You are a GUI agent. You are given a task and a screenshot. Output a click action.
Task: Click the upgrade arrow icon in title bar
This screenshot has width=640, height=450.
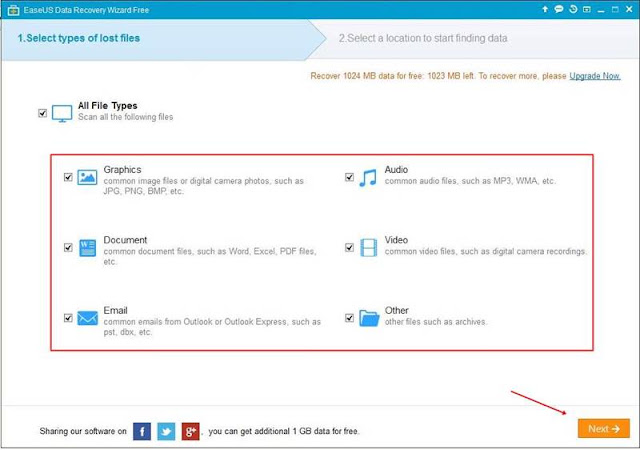pyautogui.click(x=545, y=9)
